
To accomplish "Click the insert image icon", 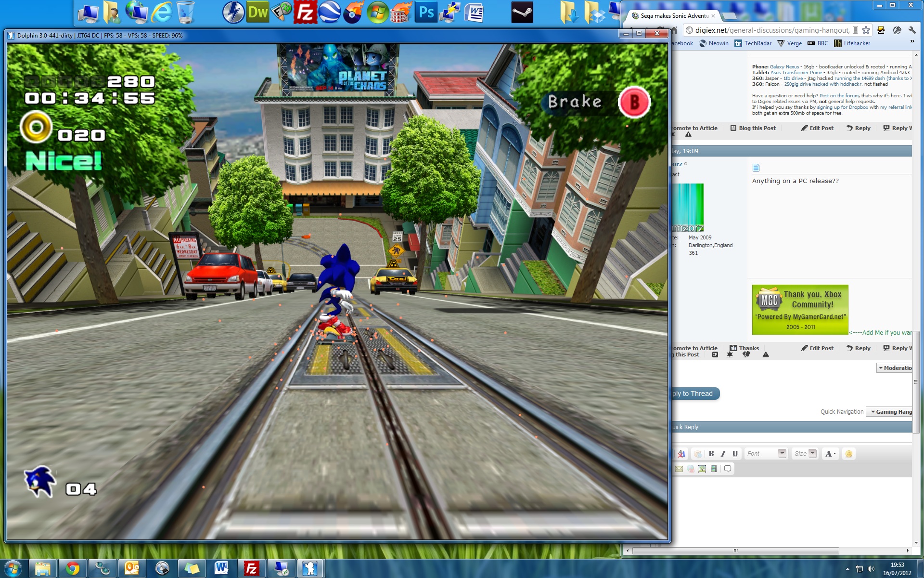I will point(702,469).
